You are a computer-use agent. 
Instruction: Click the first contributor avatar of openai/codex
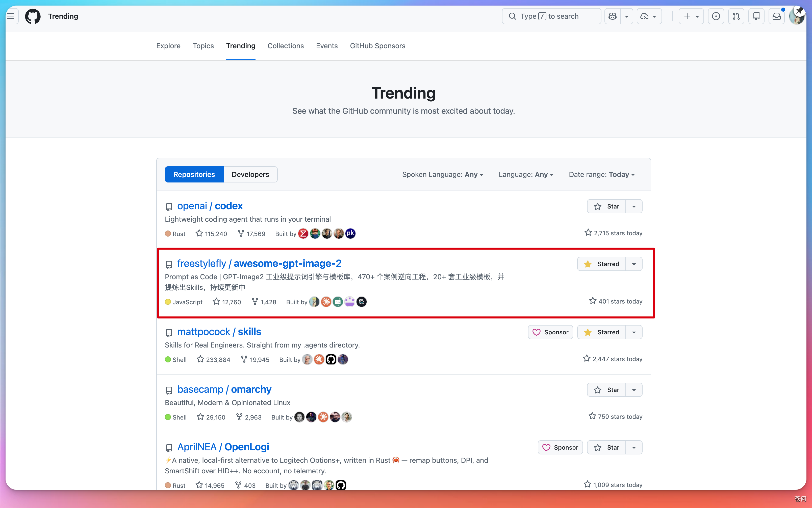303,234
